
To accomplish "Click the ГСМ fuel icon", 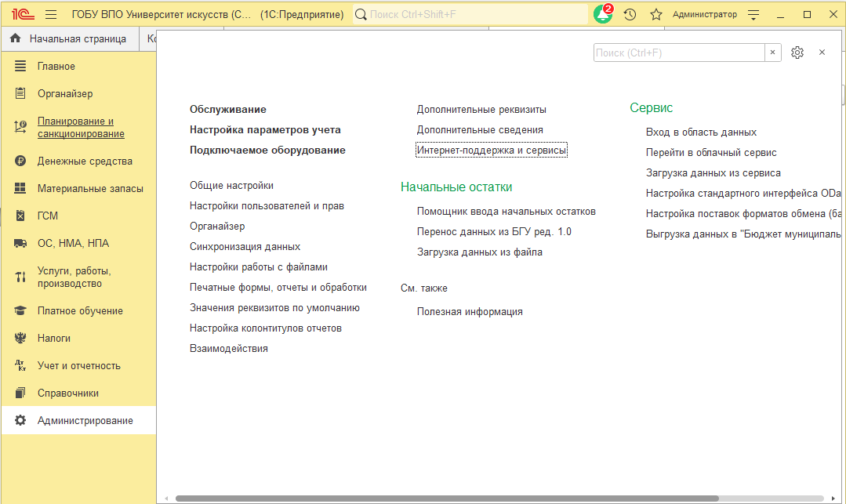I will pos(20,216).
